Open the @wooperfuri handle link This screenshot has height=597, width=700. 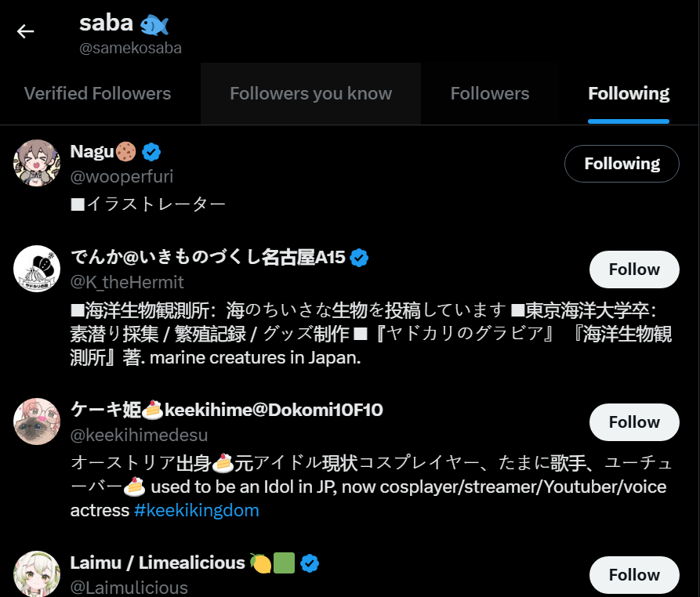tap(122, 176)
